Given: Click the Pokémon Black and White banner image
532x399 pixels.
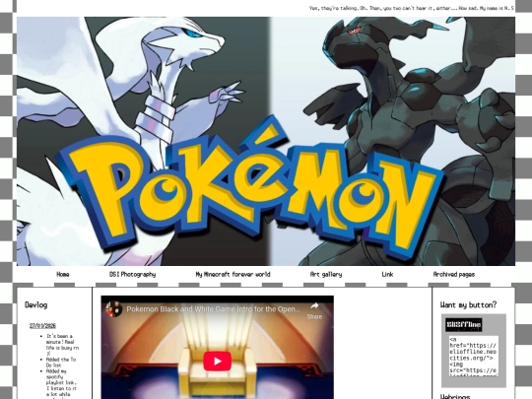Looking at the screenshot, I should click(266, 141).
